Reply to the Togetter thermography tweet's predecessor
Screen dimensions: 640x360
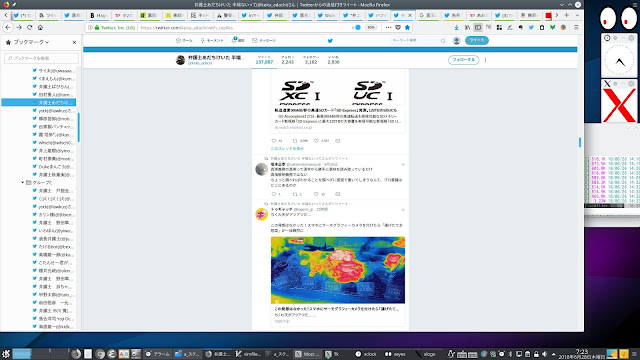point(274,194)
